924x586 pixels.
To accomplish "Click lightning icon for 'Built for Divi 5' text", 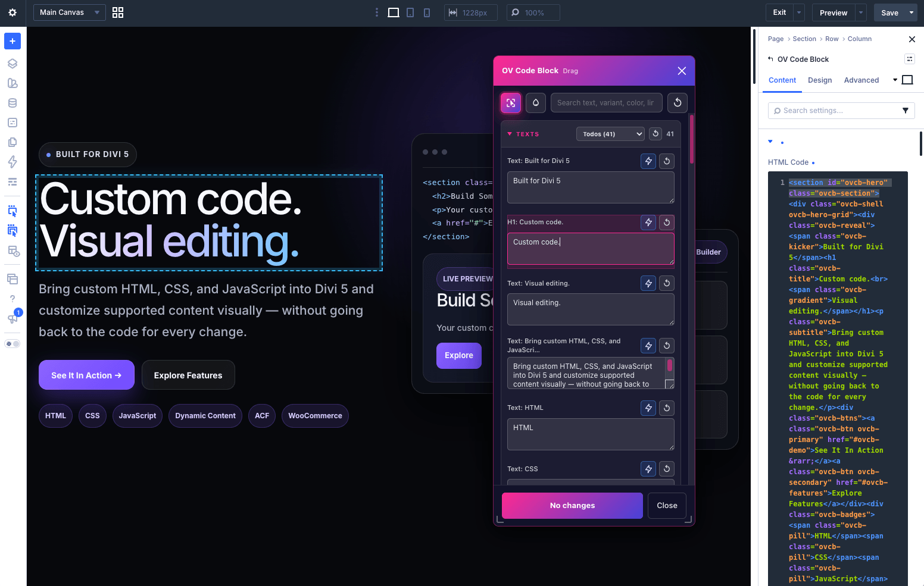I will tap(648, 161).
